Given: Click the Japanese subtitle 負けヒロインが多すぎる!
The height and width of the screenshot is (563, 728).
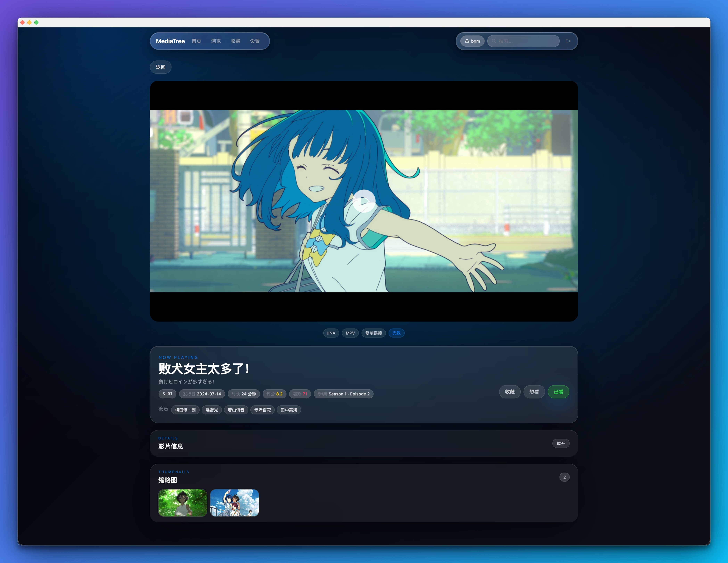Looking at the screenshot, I should [186, 381].
